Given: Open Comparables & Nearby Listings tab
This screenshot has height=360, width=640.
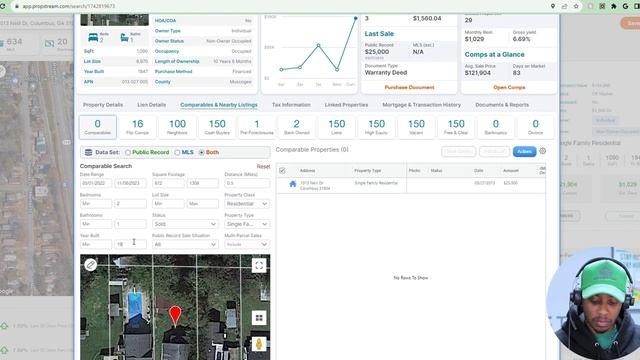Looking at the screenshot, I should pyautogui.click(x=219, y=105).
